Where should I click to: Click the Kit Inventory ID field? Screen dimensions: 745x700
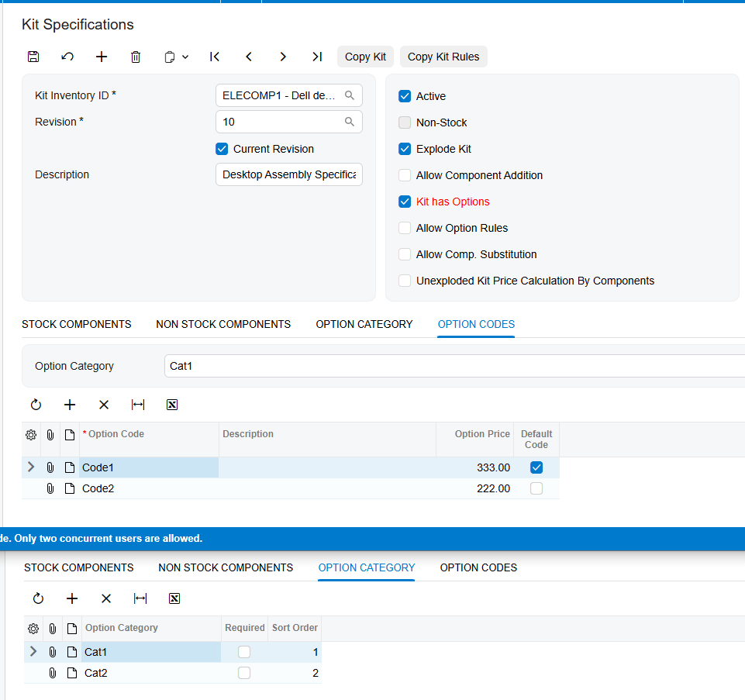(x=289, y=95)
